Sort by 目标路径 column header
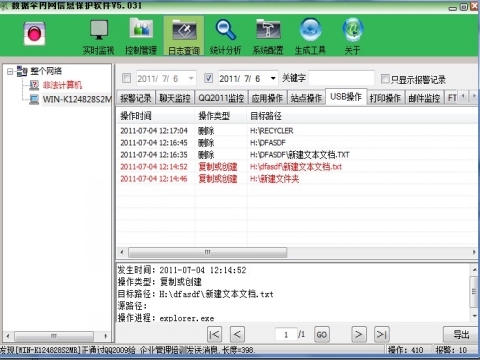Screen dimensions: 480x360 [362, 116]
